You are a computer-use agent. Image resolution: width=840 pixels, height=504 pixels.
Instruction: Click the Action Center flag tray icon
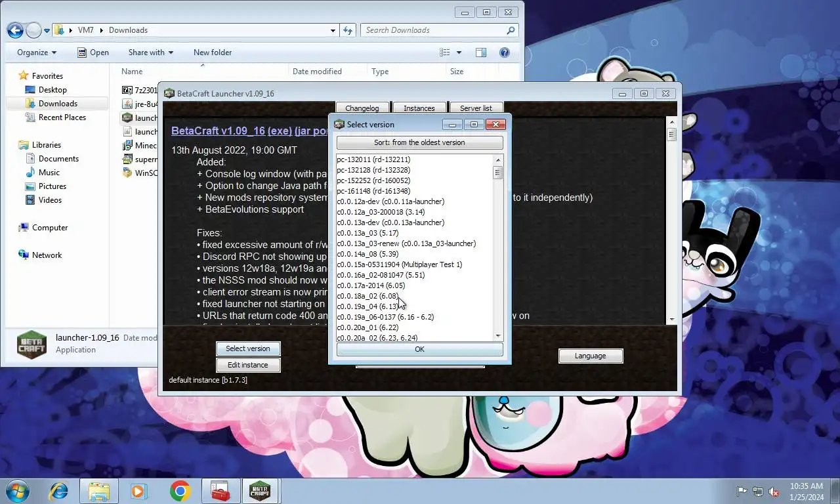[742, 492]
